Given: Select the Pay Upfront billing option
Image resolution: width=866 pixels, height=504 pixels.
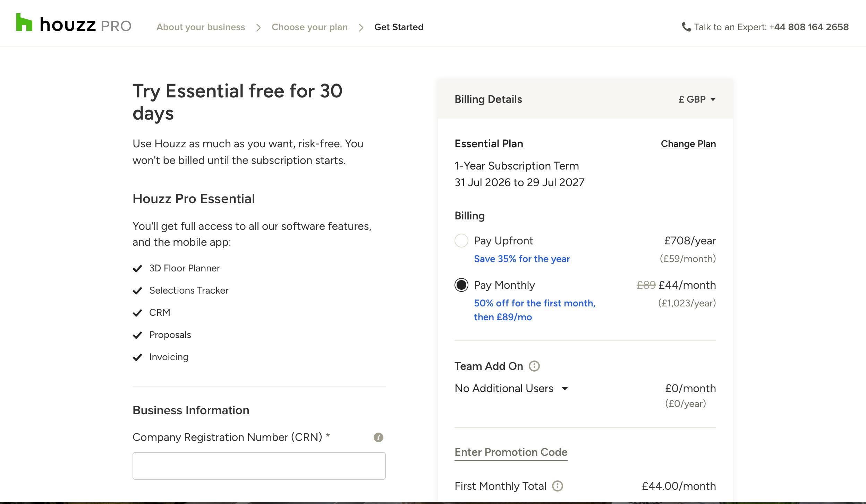Looking at the screenshot, I should point(461,241).
